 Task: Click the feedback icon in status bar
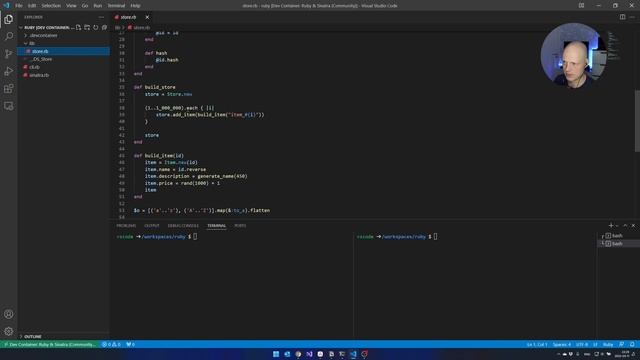(621, 344)
